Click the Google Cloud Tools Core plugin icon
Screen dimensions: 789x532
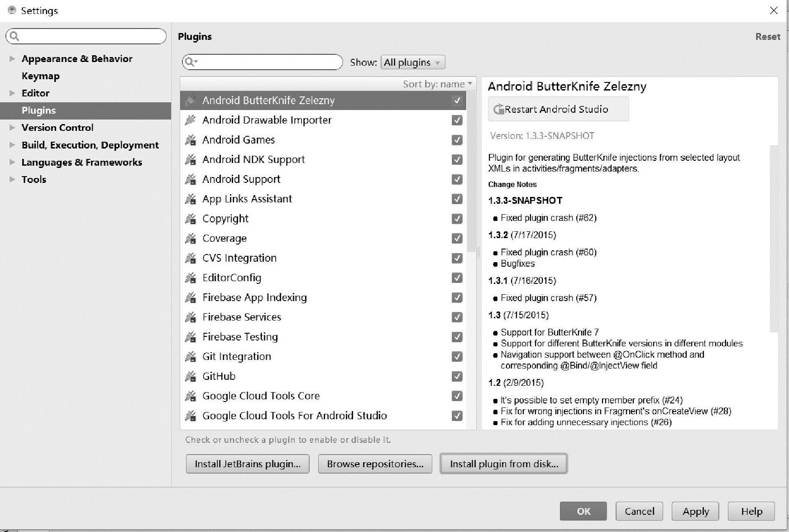tap(191, 396)
